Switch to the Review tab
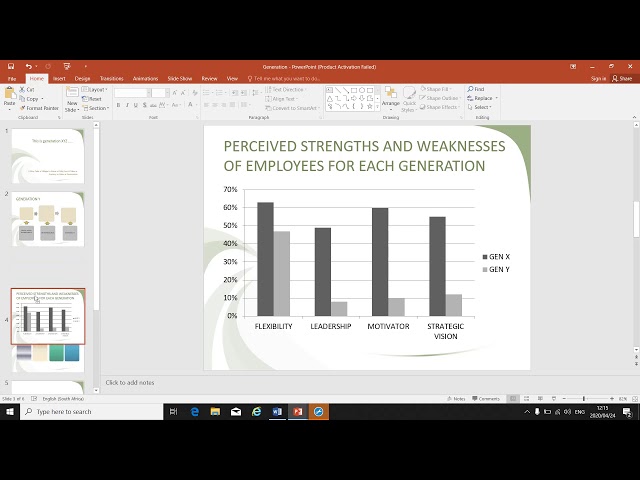 209,78
